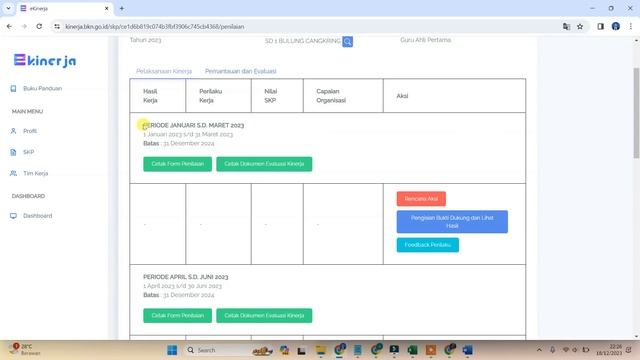Screen dimensions: 640x360
Task: Click the browser forward button
Action: (24, 27)
